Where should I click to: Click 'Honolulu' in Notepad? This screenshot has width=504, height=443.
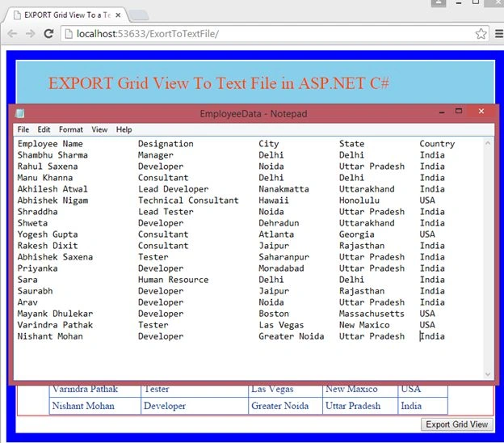(359, 200)
